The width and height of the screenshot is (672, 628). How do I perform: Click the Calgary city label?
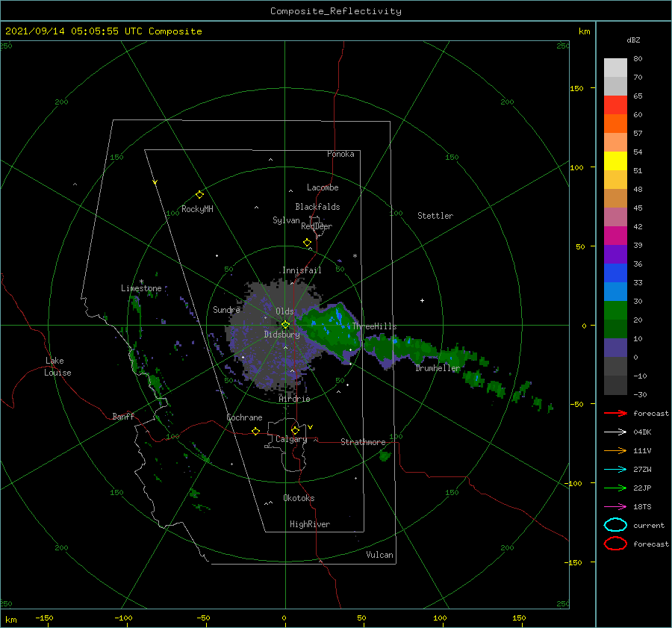(291, 439)
